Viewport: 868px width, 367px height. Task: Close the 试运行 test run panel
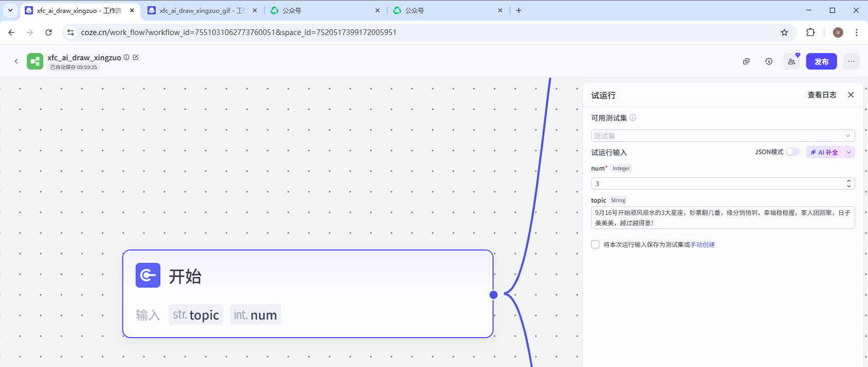pyautogui.click(x=851, y=95)
